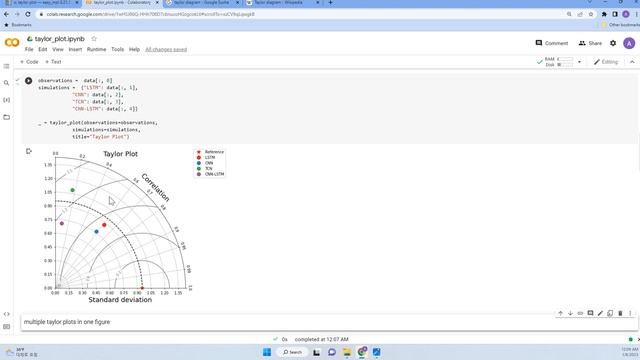Image resolution: width=640 pixels, height=360 pixels.
Task: Open the Tools menu
Action: click(118, 49)
